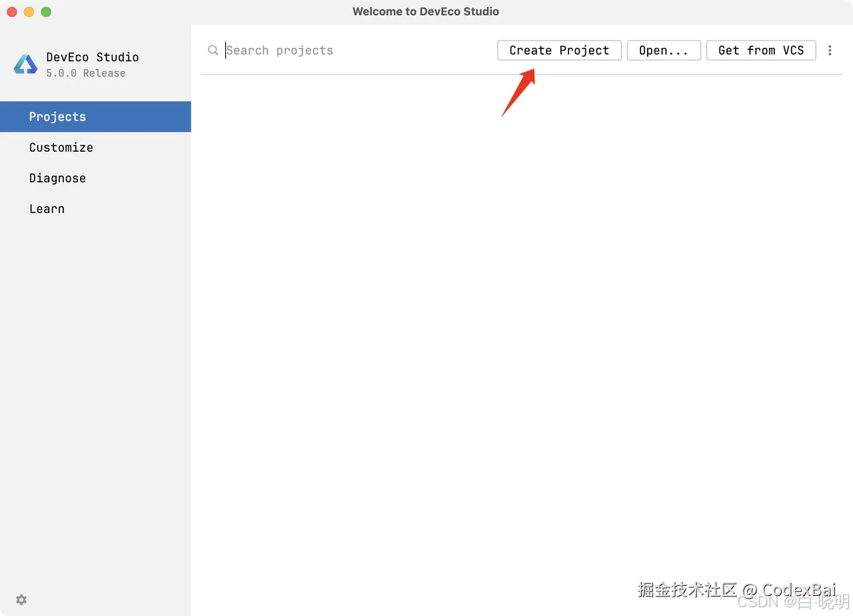853x616 pixels.
Task: Click the "DevEco Studio" product name text
Action: 93,57
